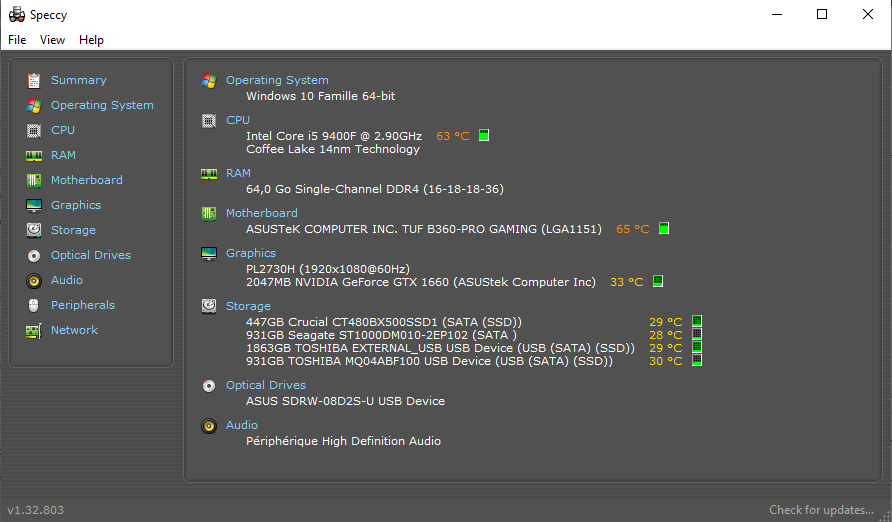The height and width of the screenshot is (522, 892).
Task: Open the CPU heading link in summary
Action: point(238,120)
